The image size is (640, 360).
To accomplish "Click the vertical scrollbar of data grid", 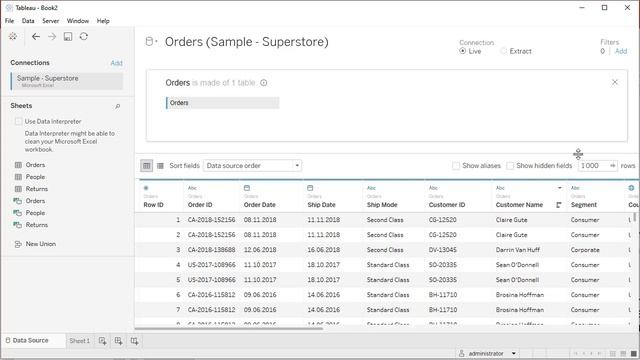I will (x=635, y=216).
